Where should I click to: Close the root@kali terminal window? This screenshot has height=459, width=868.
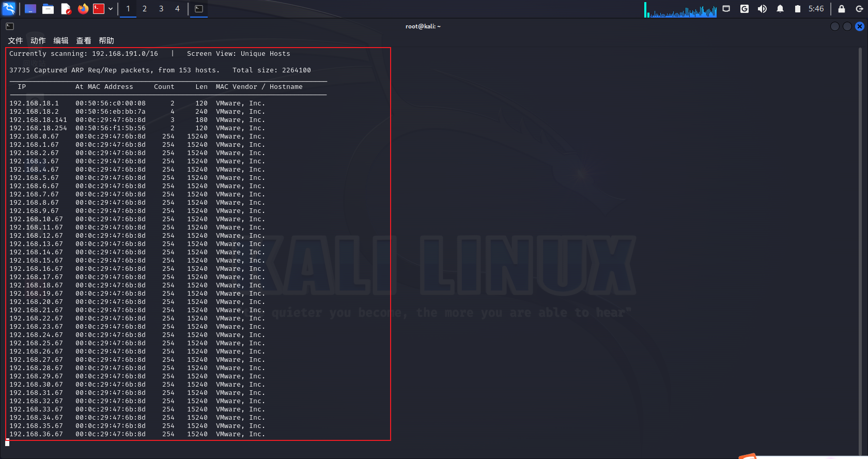860,26
